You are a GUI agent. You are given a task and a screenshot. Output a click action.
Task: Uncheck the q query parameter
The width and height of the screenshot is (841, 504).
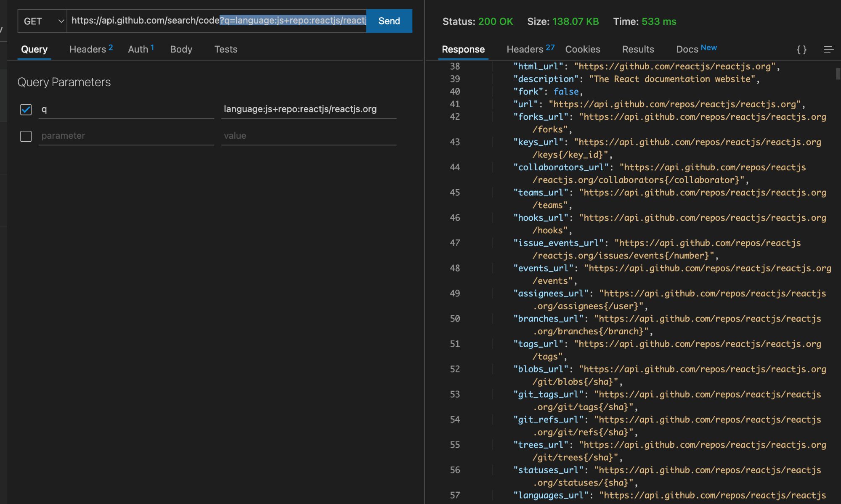point(26,110)
